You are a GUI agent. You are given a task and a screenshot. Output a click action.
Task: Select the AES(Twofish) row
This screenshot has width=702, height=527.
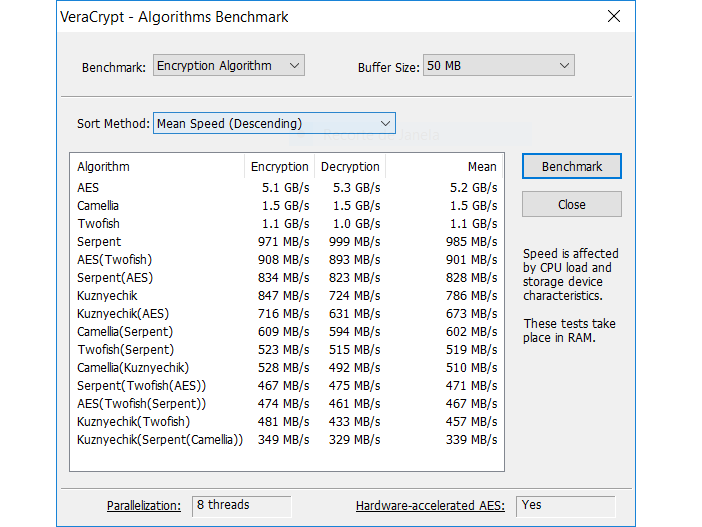[287, 260]
